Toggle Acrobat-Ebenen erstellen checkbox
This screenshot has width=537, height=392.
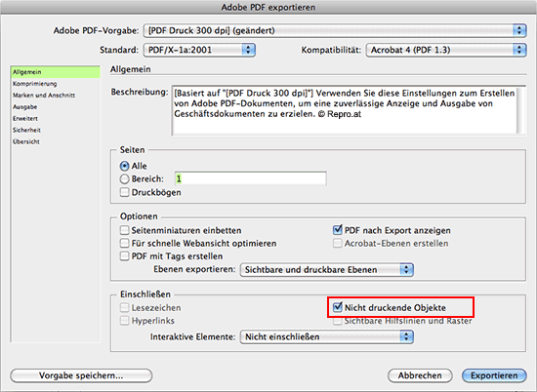click(338, 243)
